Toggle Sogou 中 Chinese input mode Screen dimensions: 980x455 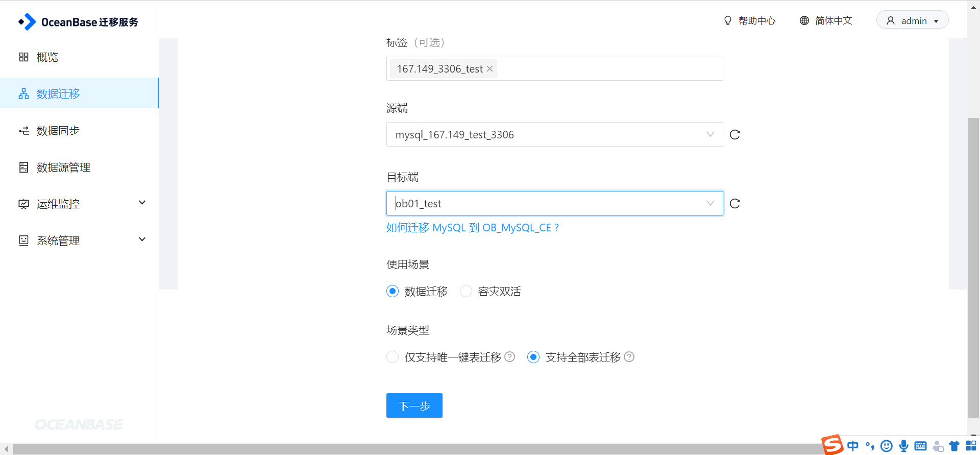(x=852, y=446)
